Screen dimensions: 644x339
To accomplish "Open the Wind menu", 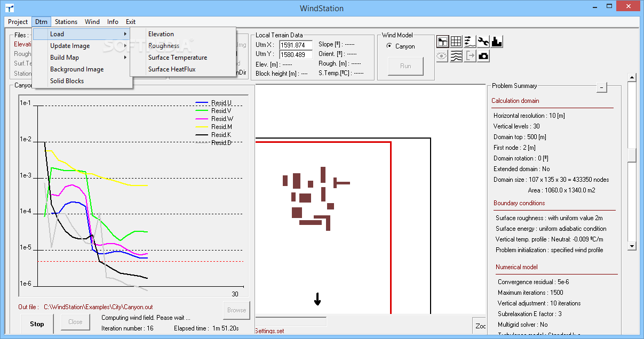I will click(x=92, y=22).
